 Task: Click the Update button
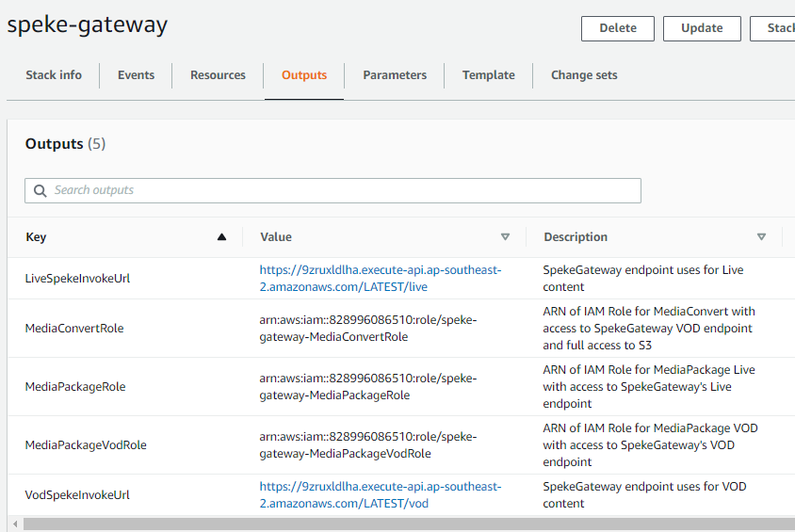(x=702, y=28)
